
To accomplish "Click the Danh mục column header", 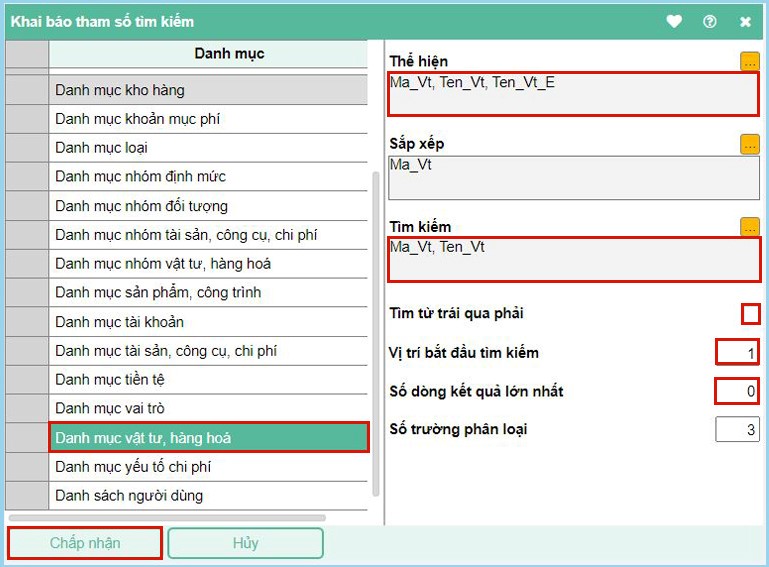I will (229, 54).
